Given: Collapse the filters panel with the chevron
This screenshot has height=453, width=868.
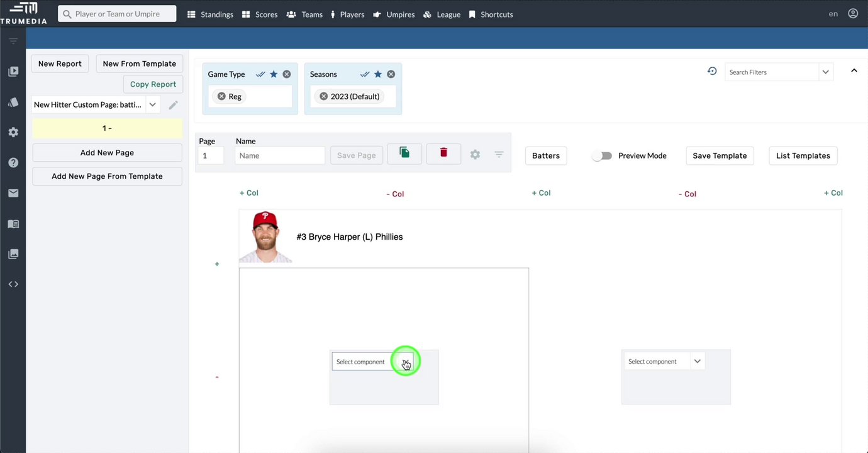Looking at the screenshot, I should pos(854,70).
